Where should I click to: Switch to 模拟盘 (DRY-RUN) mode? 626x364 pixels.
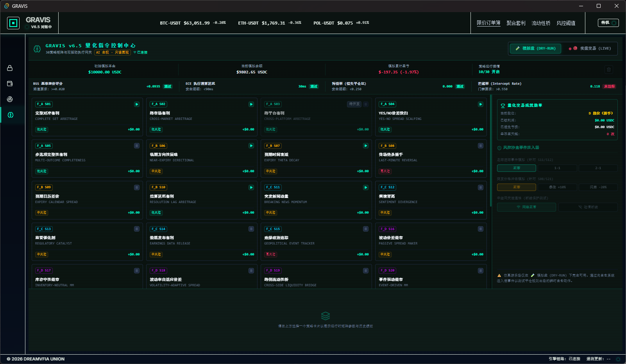[535, 48]
